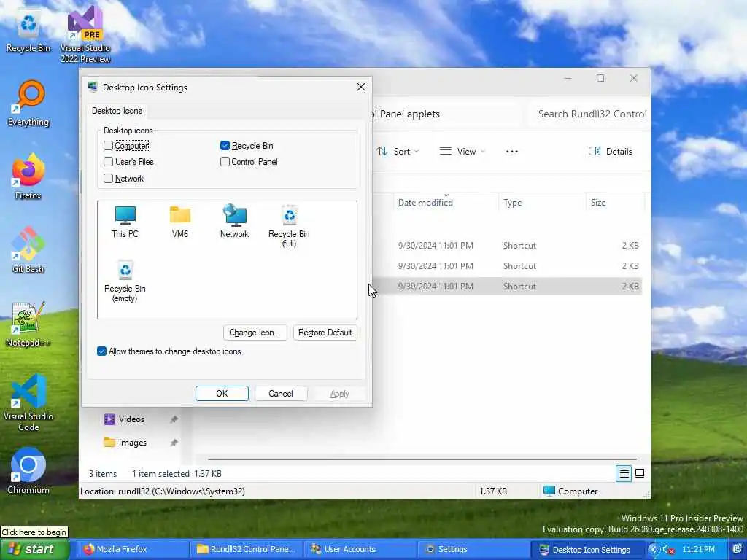Open Notepad++ from the desktop
Image resolution: width=747 pixels, height=560 pixels.
coord(28,324)
